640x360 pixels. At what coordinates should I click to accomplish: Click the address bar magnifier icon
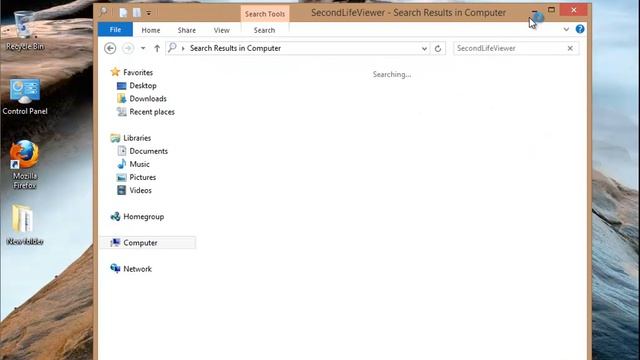(x=172, y=48)
